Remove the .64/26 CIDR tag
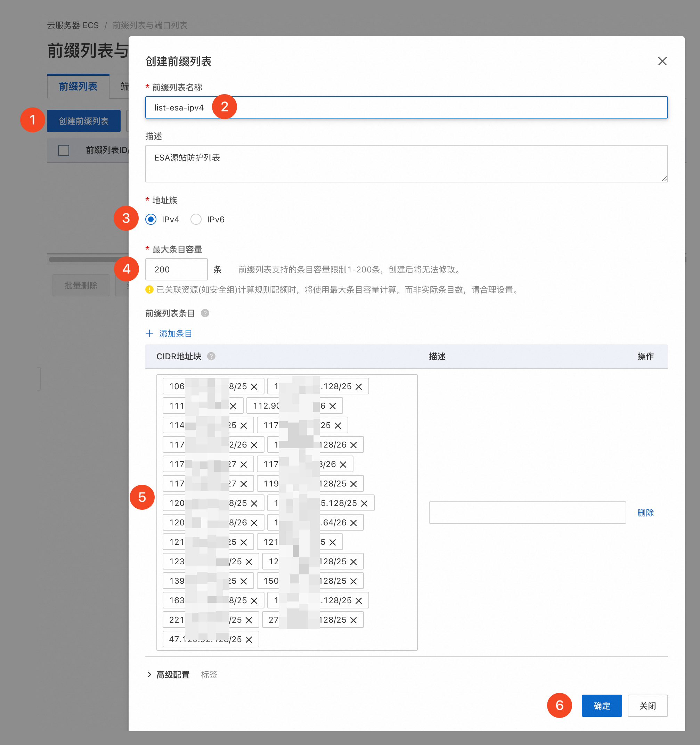The height and width of the screenshot is (745, 700). tap(353, 523)
